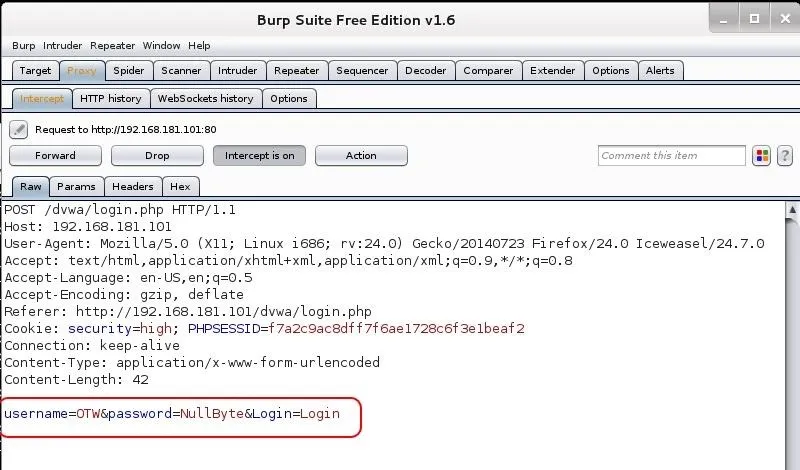Open the Scanner tab
800x470 pixels.
click(181, 71)
